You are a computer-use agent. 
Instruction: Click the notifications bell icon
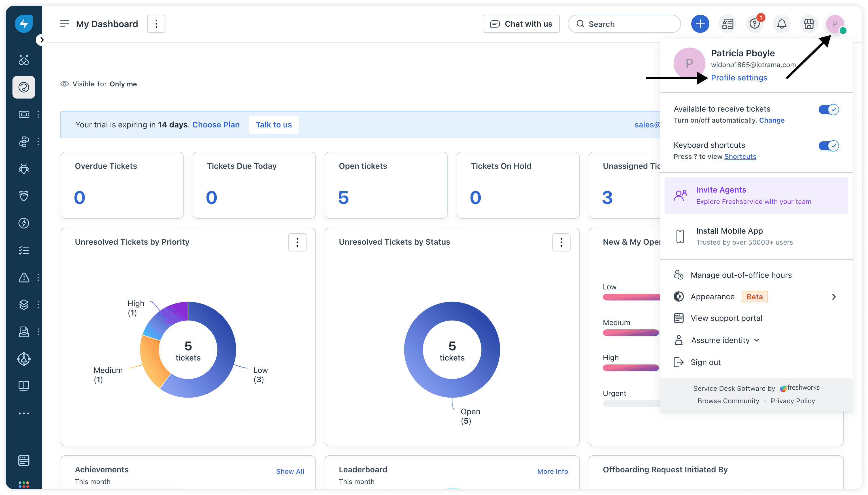pyautogui.click(x=782, y=24)
